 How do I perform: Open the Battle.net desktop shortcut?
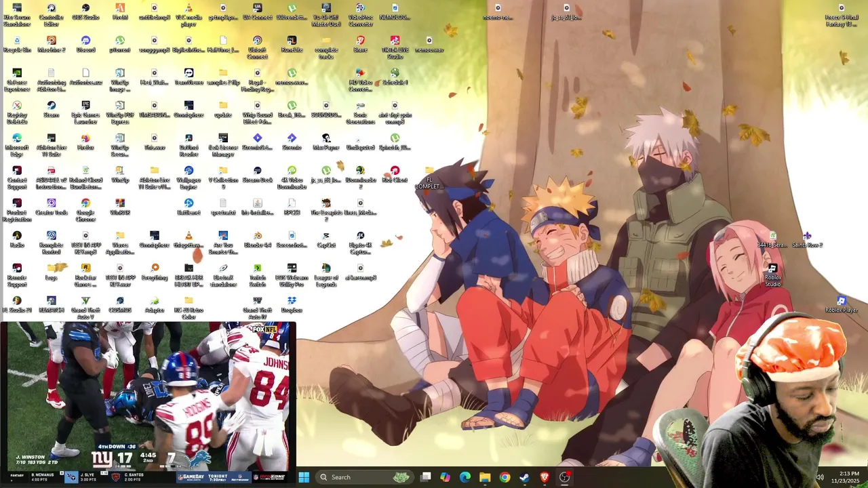click(189, 207)
